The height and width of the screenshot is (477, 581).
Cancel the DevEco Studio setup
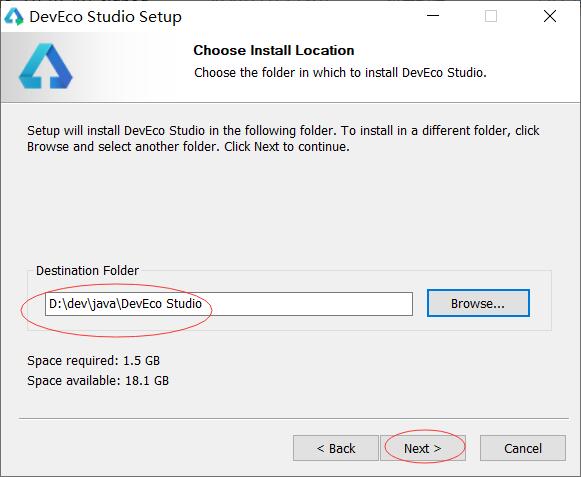[523, 448]
